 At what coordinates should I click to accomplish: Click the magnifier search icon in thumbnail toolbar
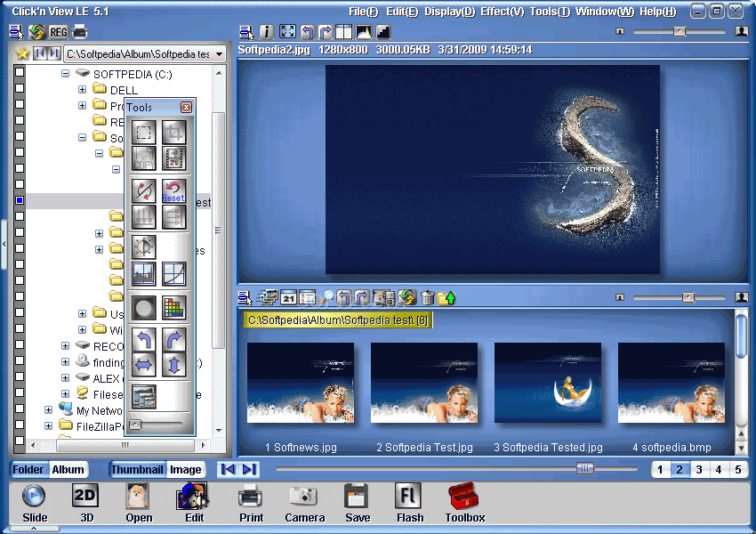pyautogui.click(x=326, y=298)
